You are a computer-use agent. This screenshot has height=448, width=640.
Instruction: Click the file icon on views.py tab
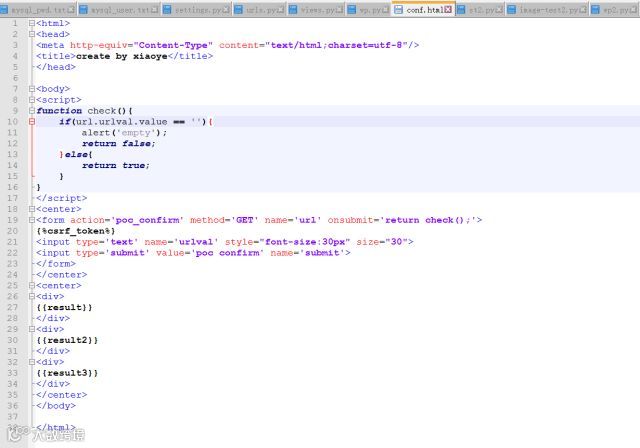tap(293, 9)
